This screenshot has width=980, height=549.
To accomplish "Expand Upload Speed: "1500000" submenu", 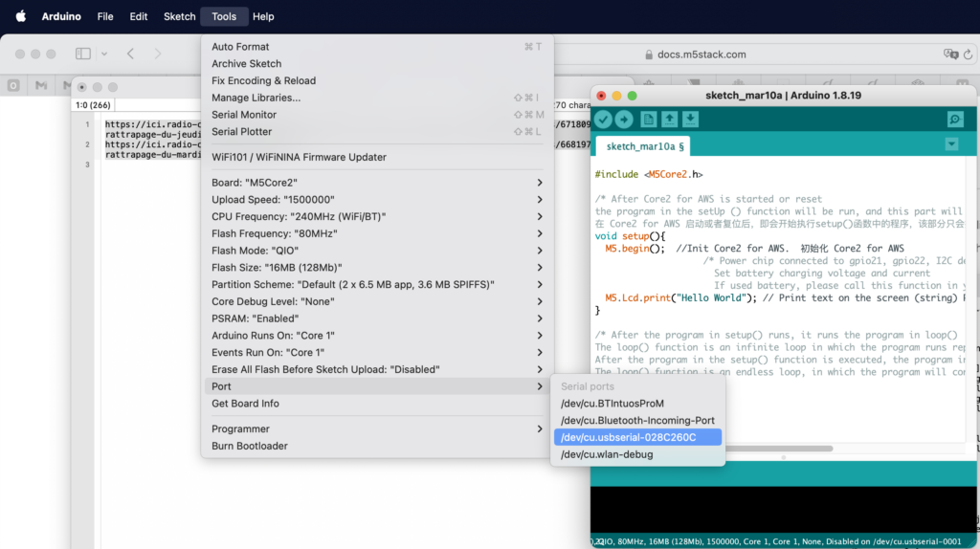I will [377, 200].
